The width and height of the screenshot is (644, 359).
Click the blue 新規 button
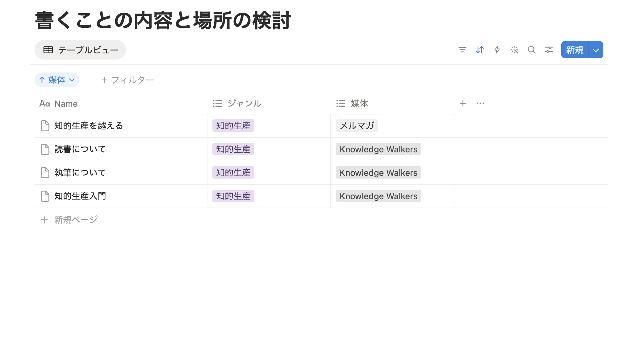click(575, 50)
